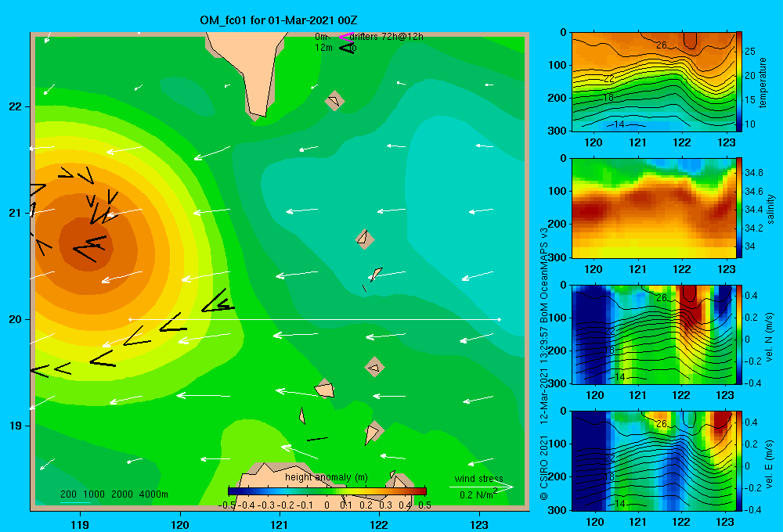Click the '14' isotherm label in the temperature panel
783x532 pixels.
(x=619, y=124)
